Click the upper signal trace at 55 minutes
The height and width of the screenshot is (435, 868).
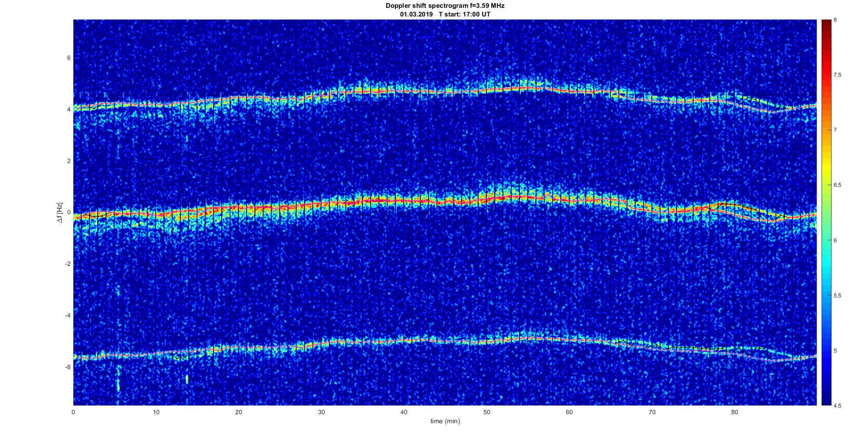(x=528, y=88)
